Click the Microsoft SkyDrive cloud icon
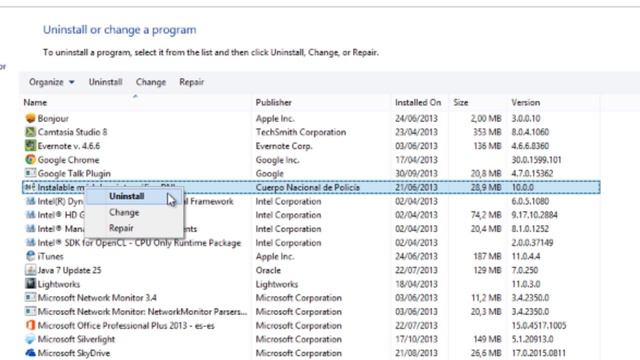 coord(30,353)
